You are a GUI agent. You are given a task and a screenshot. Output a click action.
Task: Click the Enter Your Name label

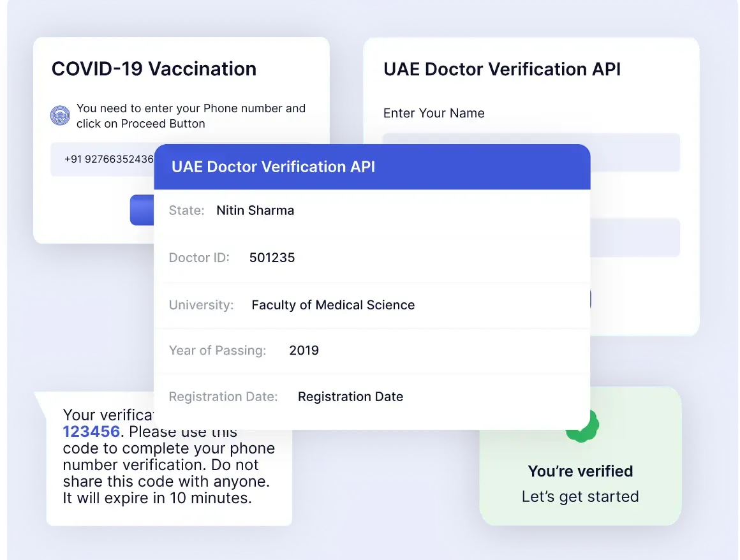(434, 114)
